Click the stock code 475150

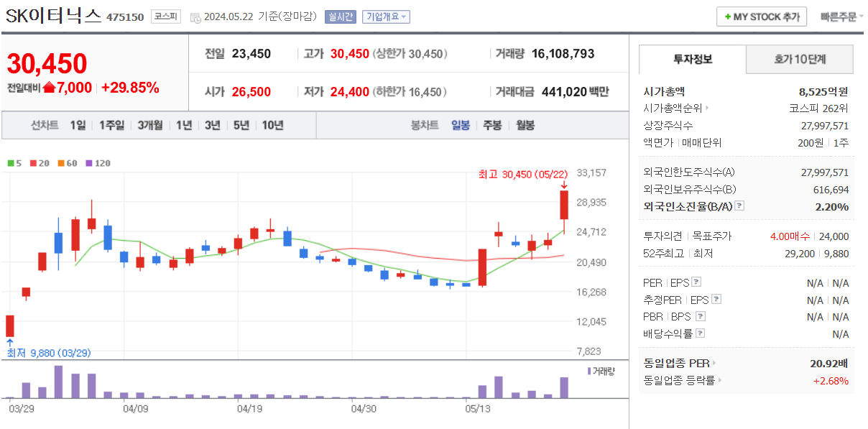[125, 17]
